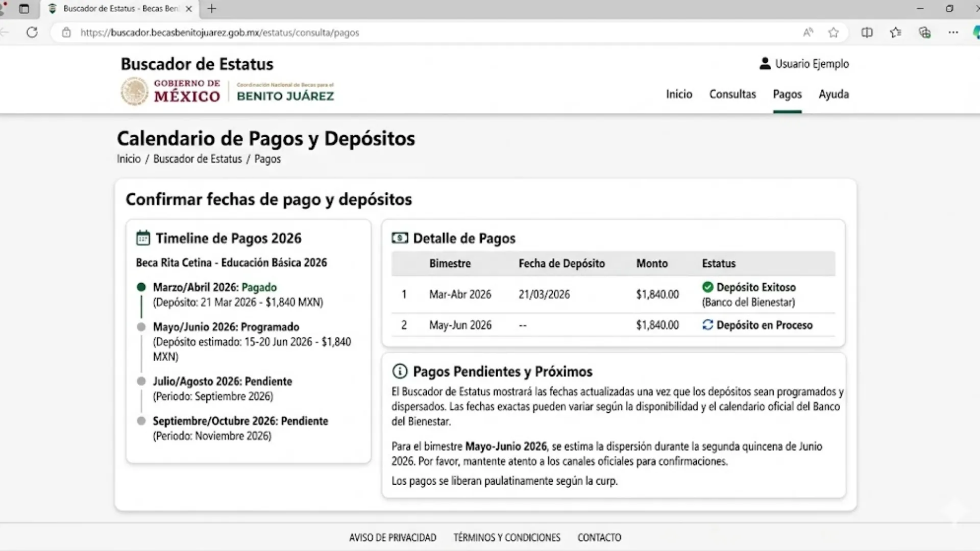Click the (Banco del Bienestar) status note
This screenshot has width=980, height=551.
[x=748, y=303]
